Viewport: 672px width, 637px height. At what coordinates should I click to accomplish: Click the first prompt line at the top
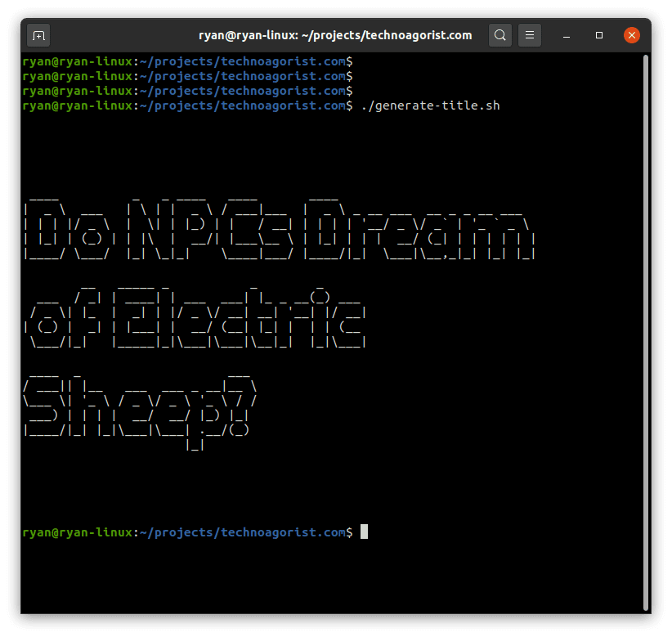tap(187, 61)
